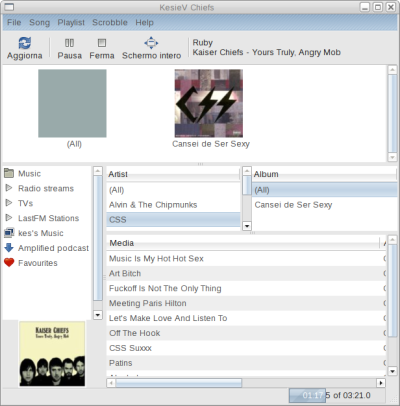The image size is (400, 406).
Task: Select (All) in the Album list
Action: tap(325, 190)
